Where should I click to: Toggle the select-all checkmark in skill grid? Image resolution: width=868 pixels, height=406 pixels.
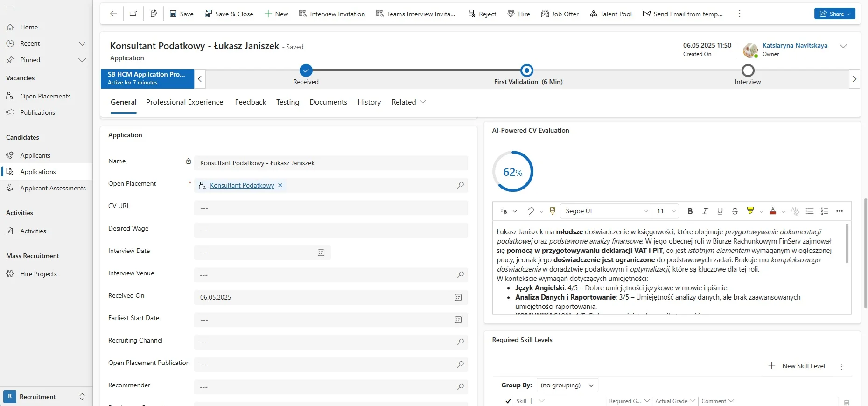(x=508, y=401)
